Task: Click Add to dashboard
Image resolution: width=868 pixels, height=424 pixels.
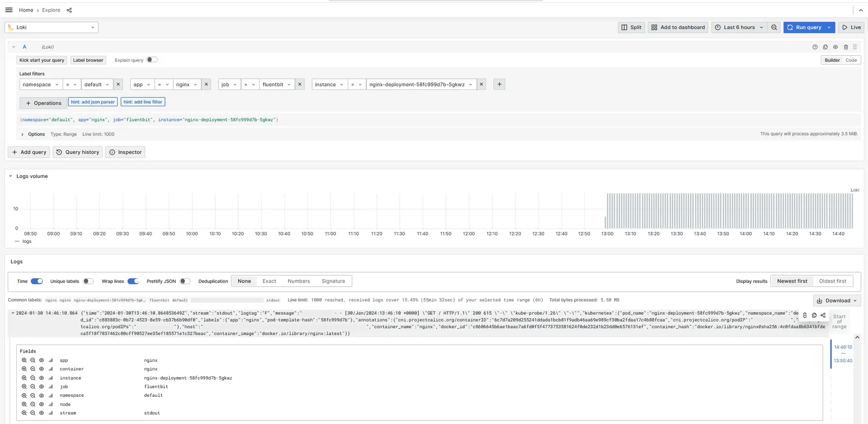Action: [678, 27]
